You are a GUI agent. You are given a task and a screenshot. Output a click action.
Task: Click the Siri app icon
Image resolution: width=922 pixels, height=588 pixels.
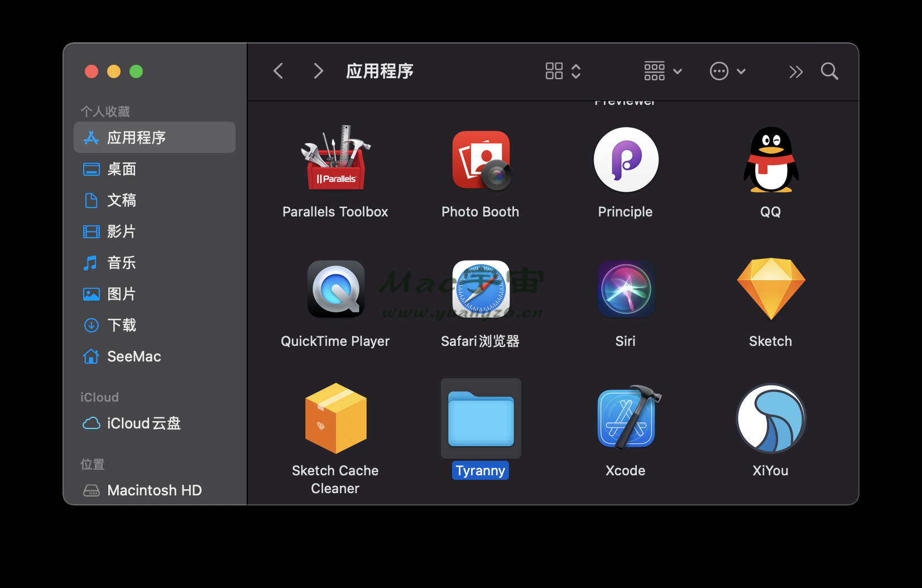click(626, 289)
